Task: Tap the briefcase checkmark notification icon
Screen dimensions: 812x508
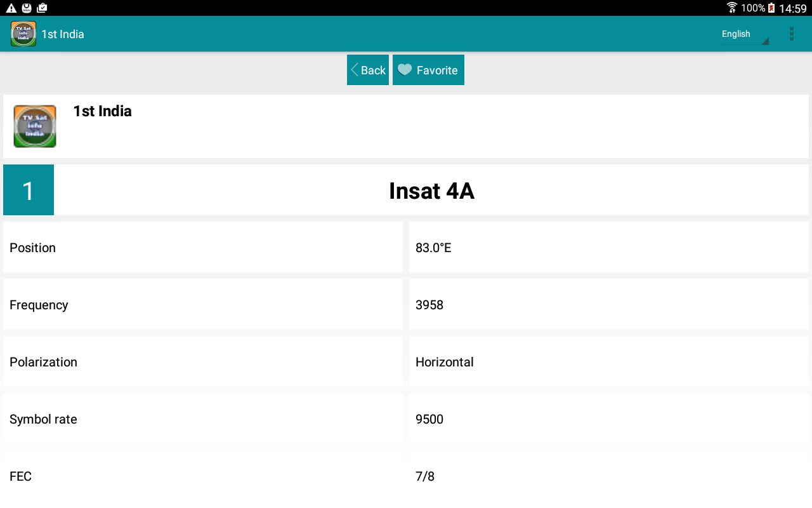Action: tap(42, 8)
